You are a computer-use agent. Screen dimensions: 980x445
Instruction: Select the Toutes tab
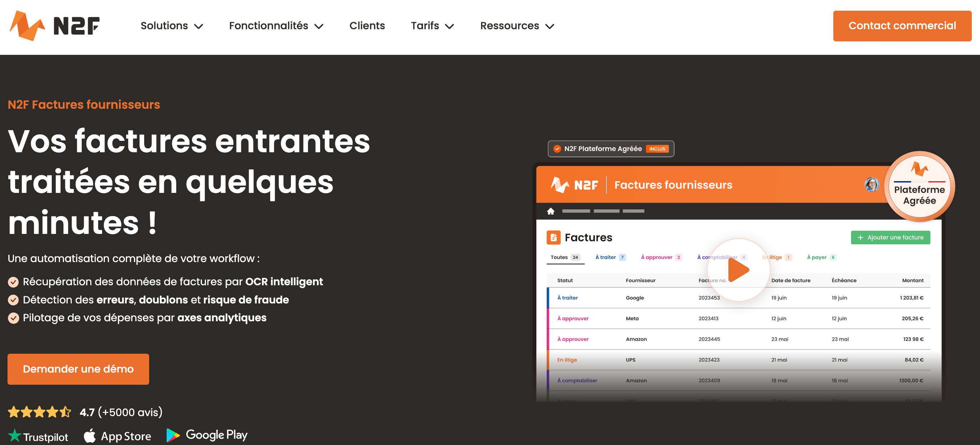[565, 257]
